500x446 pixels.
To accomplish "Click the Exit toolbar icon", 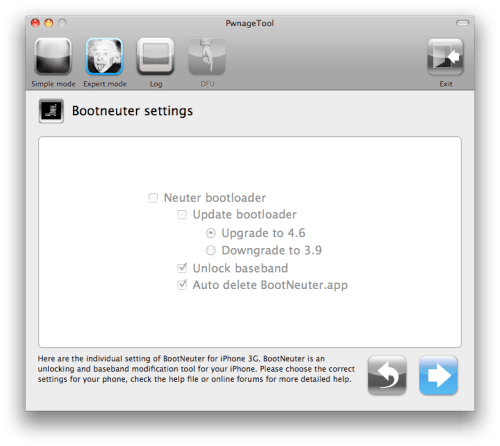I will (445, 56).
